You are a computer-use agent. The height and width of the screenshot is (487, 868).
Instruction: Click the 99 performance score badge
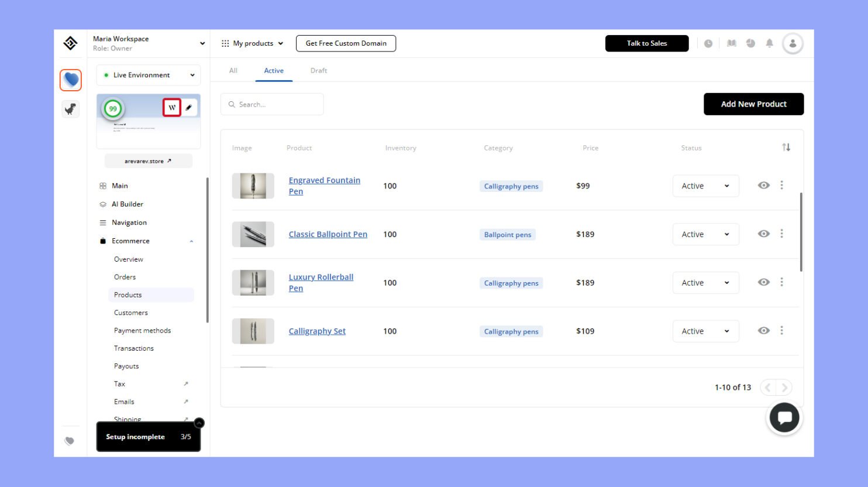[113, 108]
